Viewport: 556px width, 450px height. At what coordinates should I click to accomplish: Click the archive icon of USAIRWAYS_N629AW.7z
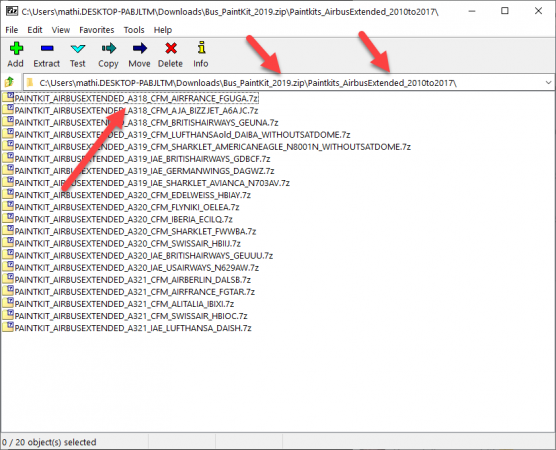point(8,267)
